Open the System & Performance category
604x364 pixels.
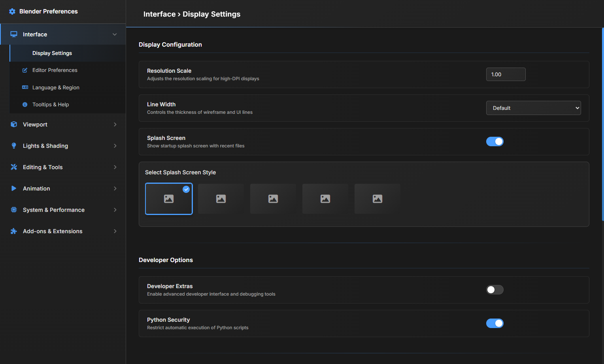[63, 210]
